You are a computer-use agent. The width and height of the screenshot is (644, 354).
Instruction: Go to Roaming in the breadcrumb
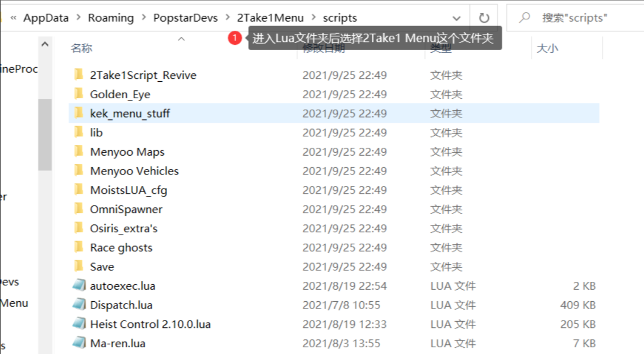pos(111,18)
